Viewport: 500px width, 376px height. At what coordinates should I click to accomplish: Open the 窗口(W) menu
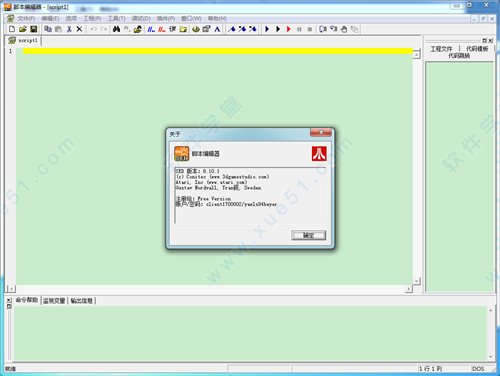191,18
